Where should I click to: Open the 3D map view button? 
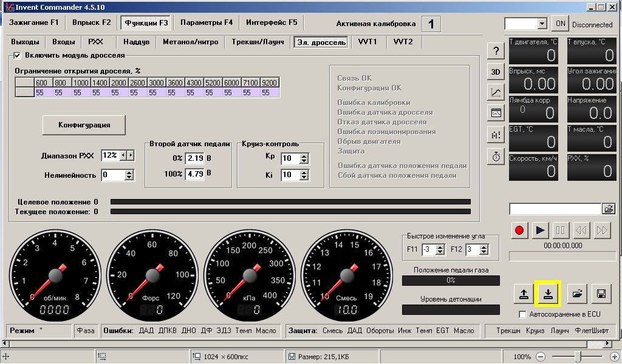click(x=496, y=72)
